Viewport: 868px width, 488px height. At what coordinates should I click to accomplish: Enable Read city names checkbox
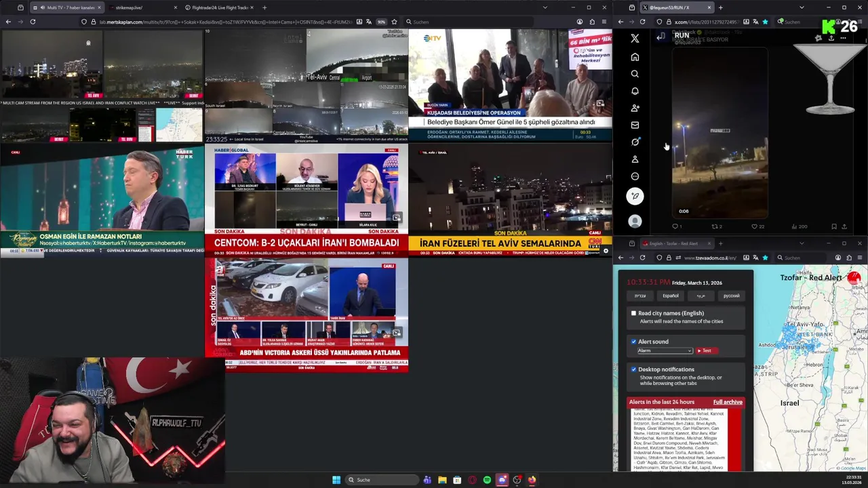[633, 313]
